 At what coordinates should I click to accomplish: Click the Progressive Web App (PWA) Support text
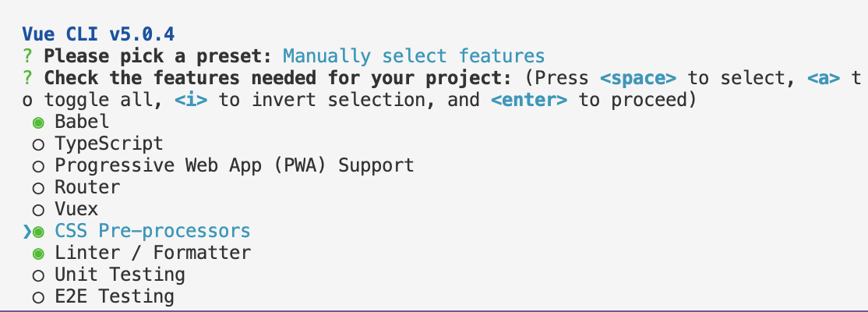235,165
